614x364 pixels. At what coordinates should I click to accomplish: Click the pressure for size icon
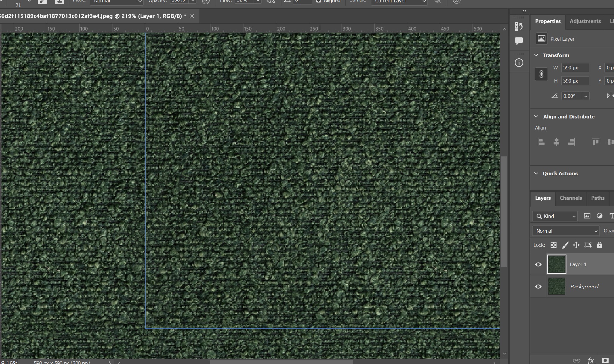[456, 1]
